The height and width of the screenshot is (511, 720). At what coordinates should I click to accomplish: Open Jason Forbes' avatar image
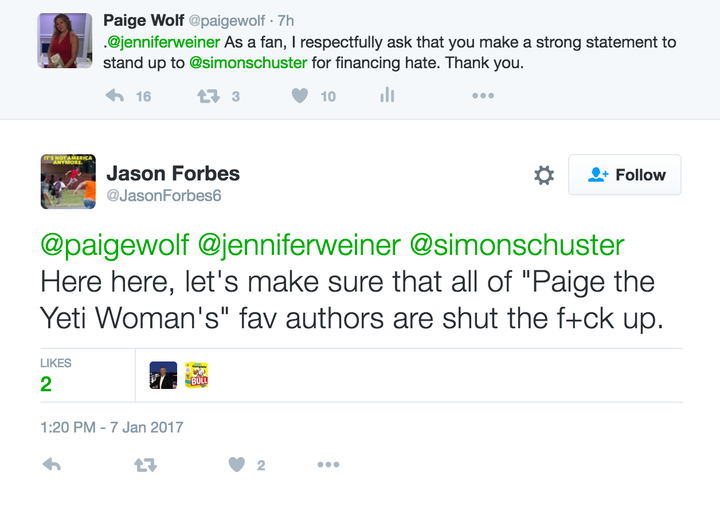click(x=68, y=181)
